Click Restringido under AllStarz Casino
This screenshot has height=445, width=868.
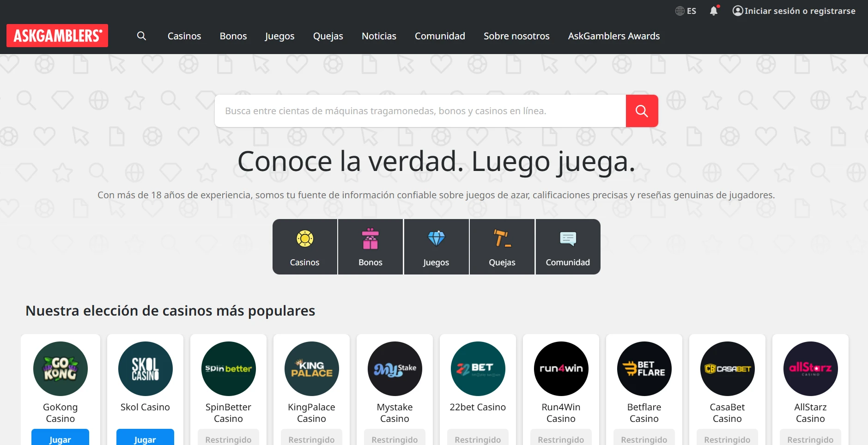click(810, 438)
